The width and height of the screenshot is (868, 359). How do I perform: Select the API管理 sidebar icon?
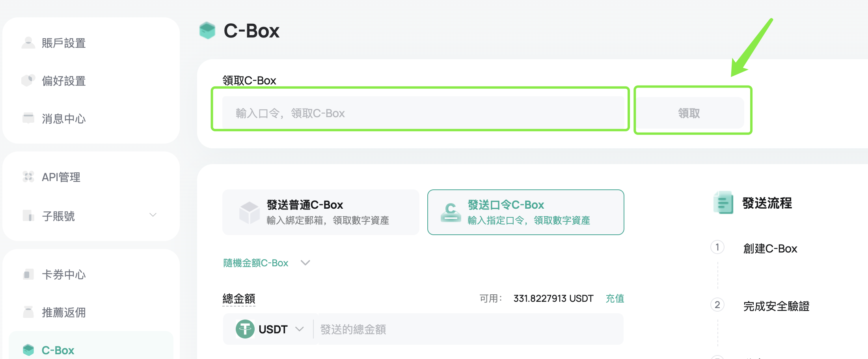pos(28,176)
